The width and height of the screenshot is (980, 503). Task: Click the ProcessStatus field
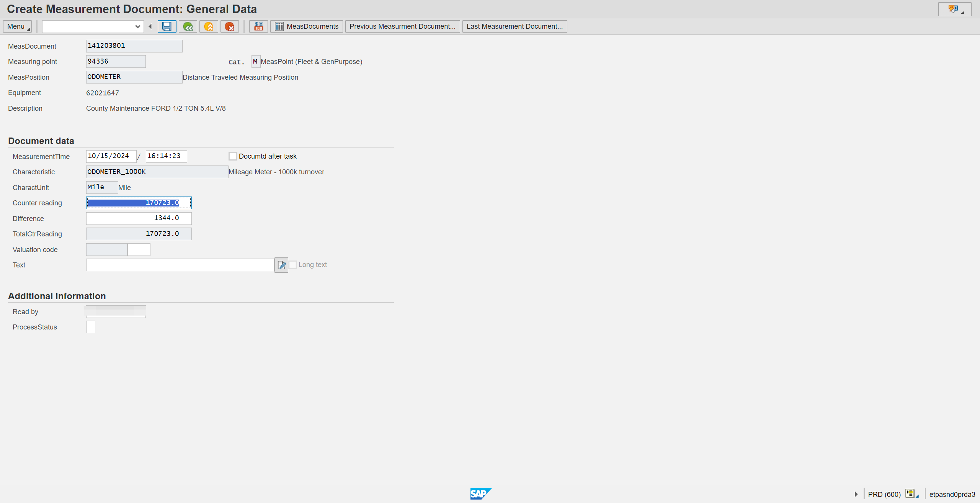tap(91, 327)
